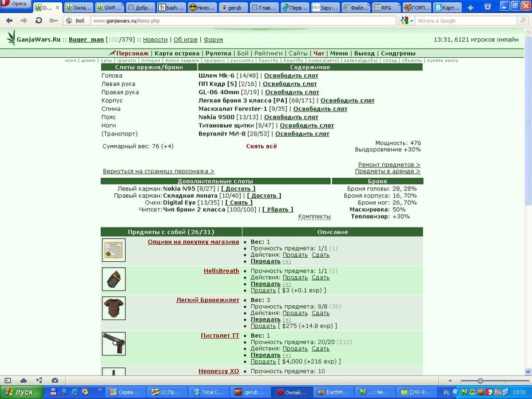The width and height of the screenshot is (532, 399).
Task: Click the Легкий Бронежилет vest image
Action: [x=114, y=308]
